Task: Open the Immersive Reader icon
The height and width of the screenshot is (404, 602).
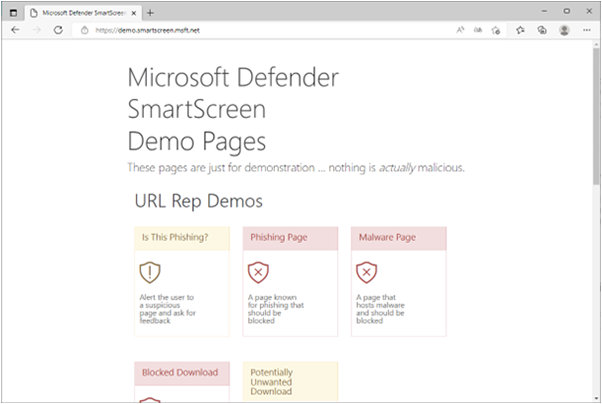Action: click(478, 30)
